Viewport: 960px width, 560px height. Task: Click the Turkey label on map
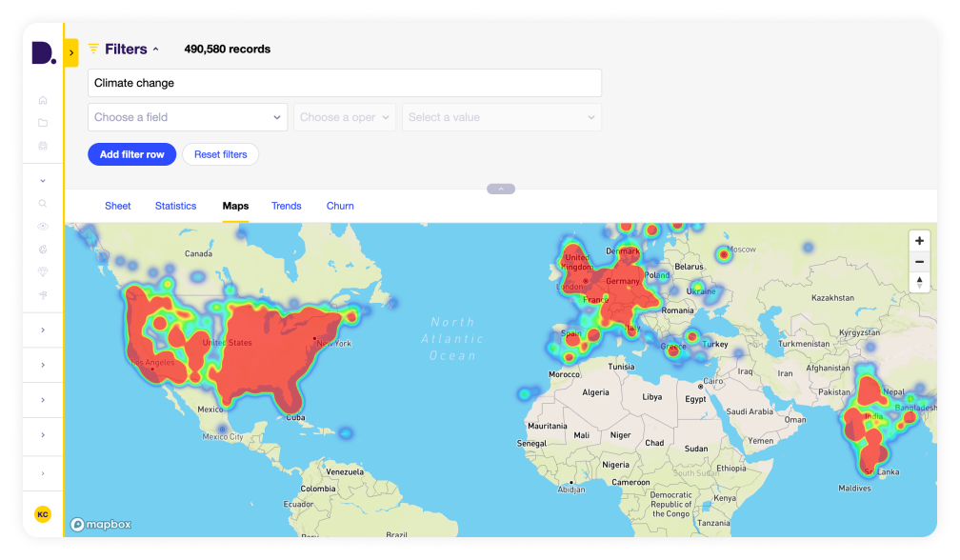pyautogui.click(x=715, y=344)
